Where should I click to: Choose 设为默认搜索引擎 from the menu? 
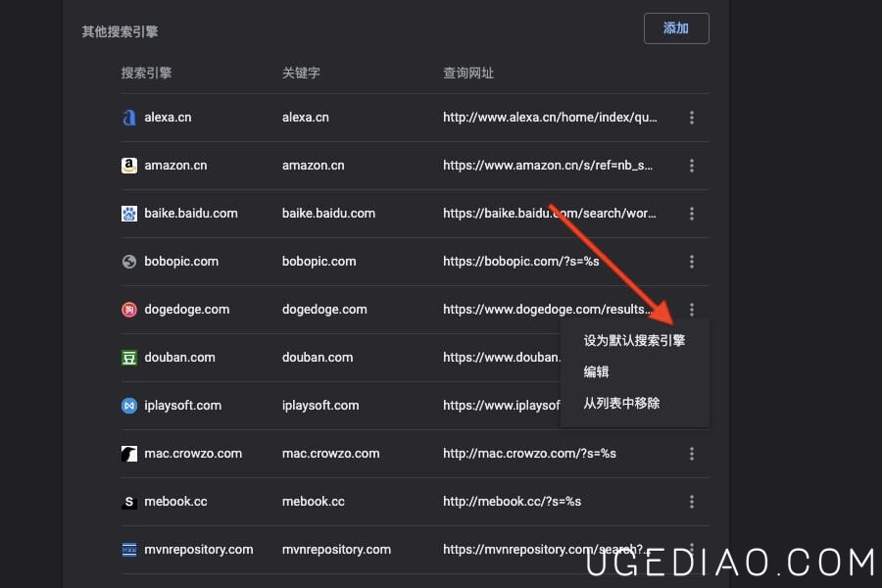point(634,340)
